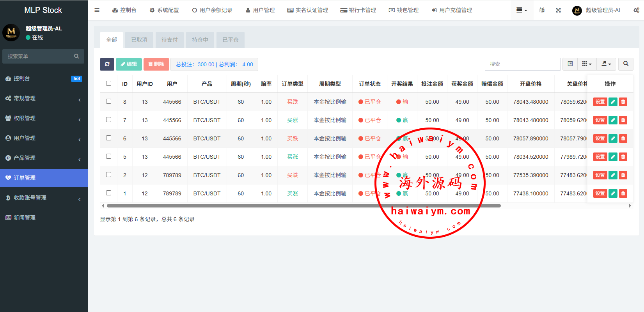Switch to the 持仓中 tab
Screen dimensions: 644x312
coord(200,40)
